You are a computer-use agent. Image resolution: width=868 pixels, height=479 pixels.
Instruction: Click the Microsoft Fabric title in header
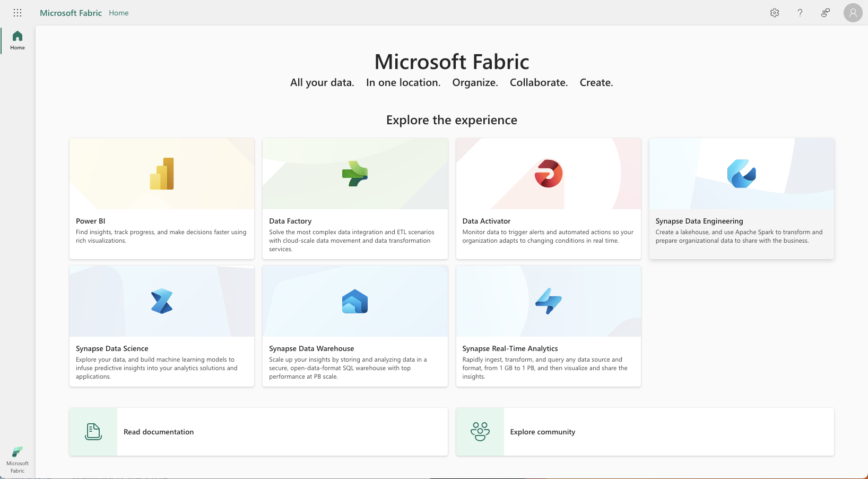point(71,13)
